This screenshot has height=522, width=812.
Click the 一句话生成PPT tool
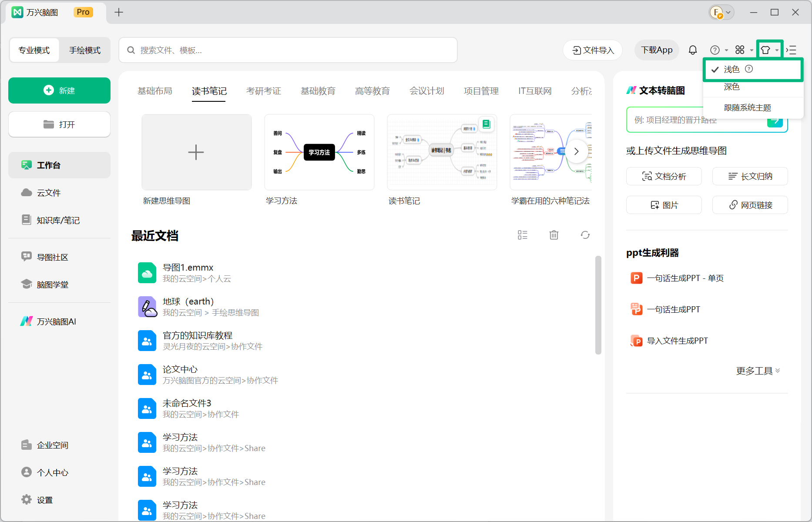(x=665, y=309)
